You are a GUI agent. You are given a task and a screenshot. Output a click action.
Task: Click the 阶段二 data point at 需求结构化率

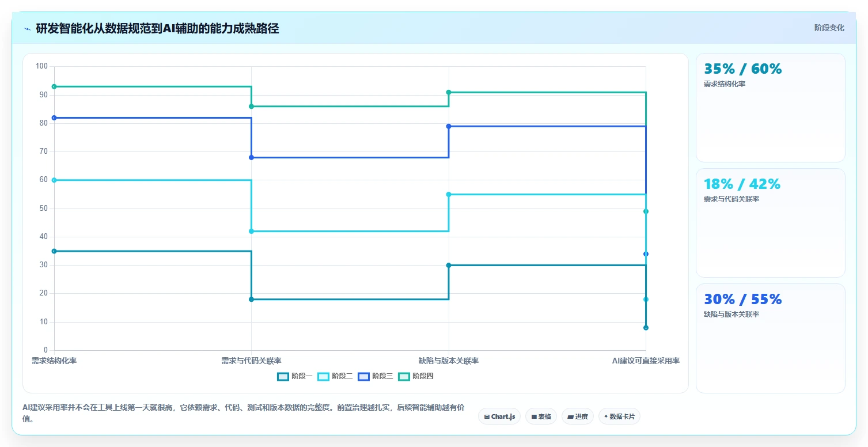(x=54, y=180)
